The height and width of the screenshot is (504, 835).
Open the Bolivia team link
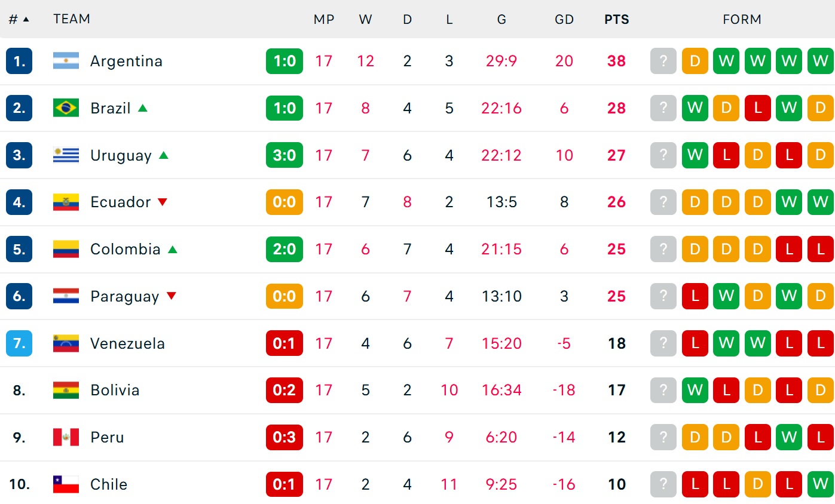point(115,390)
